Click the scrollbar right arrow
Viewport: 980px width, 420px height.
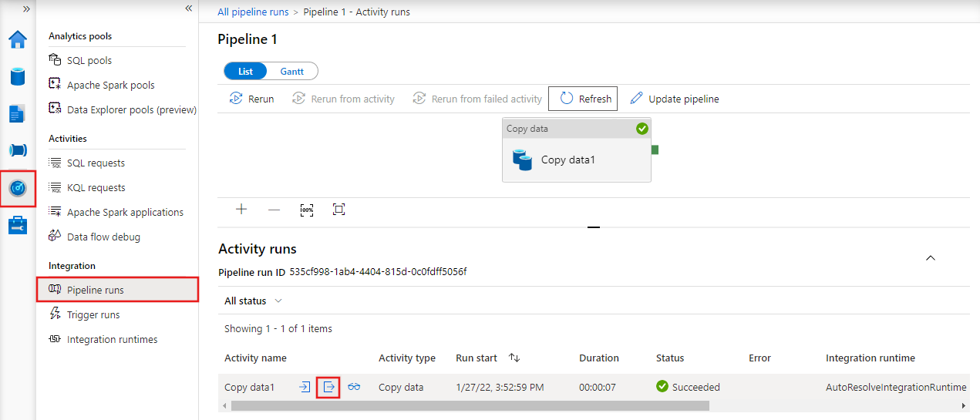pyautogui.click(x=963, y=405)
